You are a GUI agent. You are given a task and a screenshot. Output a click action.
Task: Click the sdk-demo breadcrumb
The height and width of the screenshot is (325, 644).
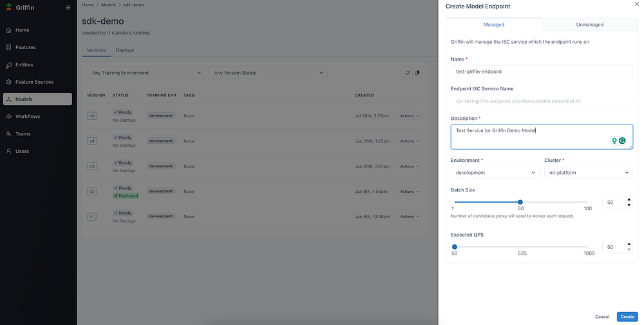coord(133,5)
